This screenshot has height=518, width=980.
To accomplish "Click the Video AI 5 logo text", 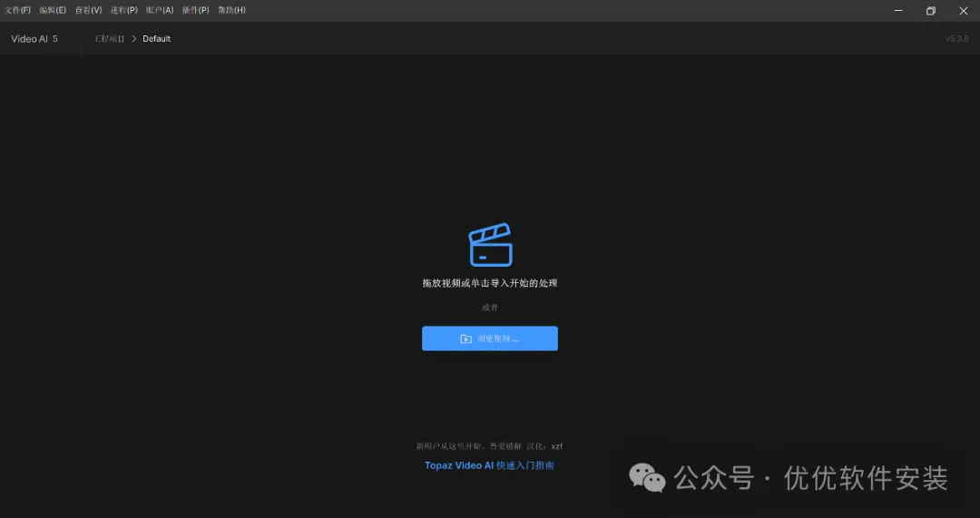I will [34, 39].
